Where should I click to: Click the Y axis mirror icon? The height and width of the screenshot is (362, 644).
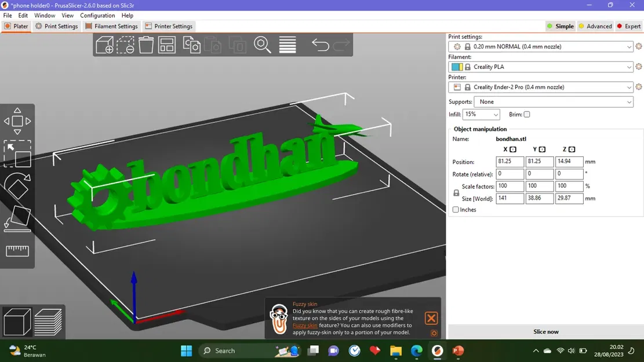click(x=542, y=149)
